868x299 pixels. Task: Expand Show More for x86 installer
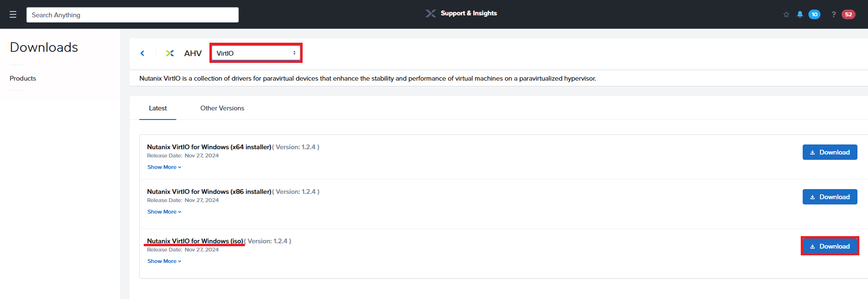coord(164,212)
